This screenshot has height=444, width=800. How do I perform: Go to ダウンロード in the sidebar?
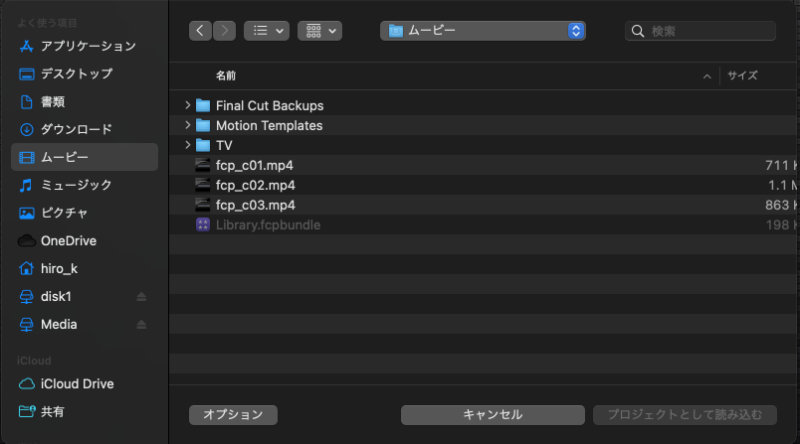click(x=76, y=129)
